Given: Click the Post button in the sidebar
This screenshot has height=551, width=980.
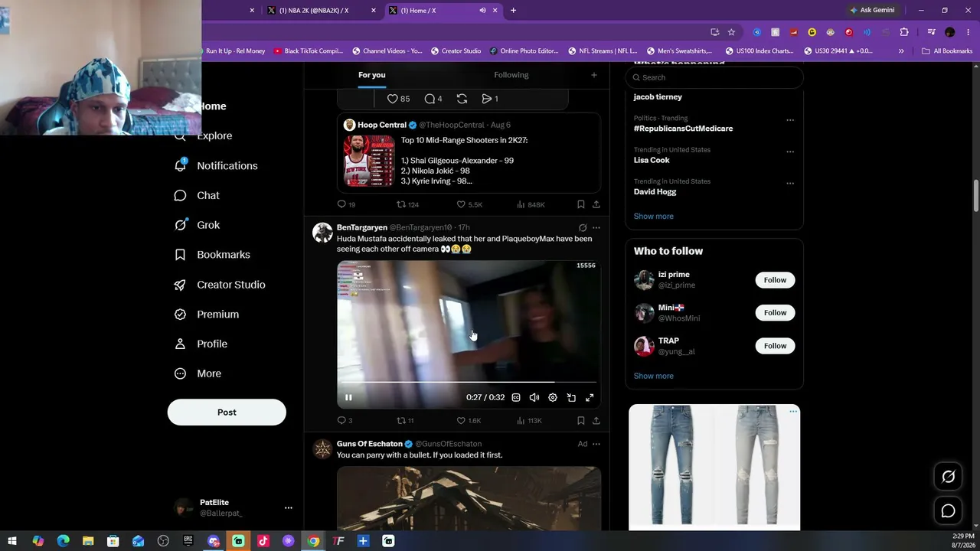Looking at the screenshot, I should tap(227, 412).
